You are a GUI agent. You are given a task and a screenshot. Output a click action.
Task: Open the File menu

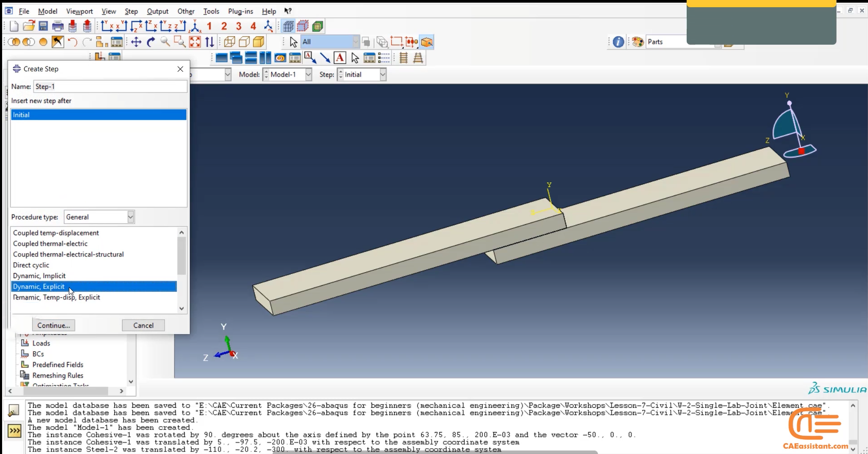point(24,11)
